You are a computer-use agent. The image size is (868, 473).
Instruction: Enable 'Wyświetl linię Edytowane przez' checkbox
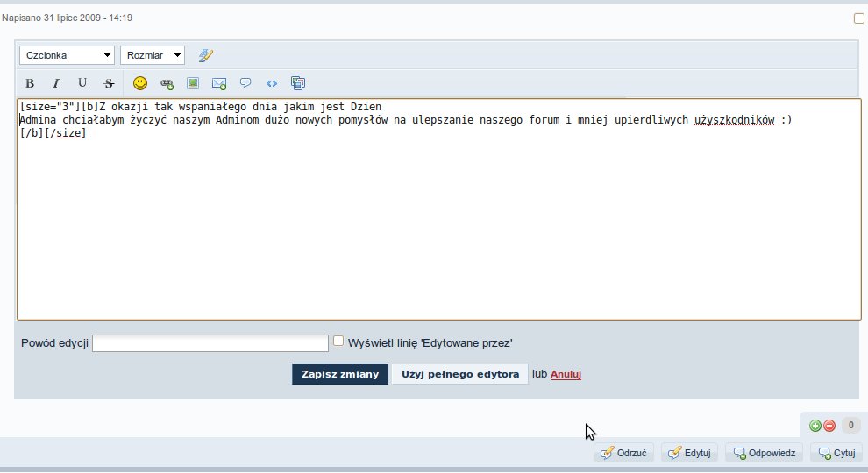pyautogui.click(x=338, y=342)
